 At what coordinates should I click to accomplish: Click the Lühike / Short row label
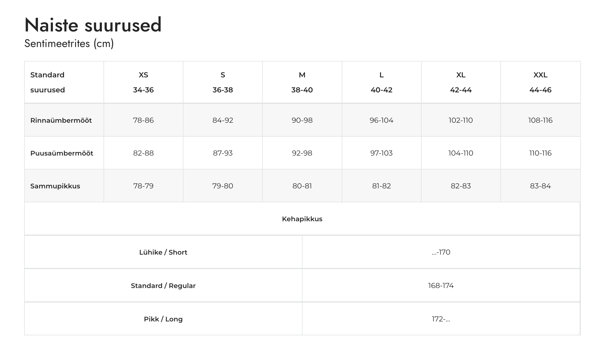pyautogui.click(x=163, y=252)
